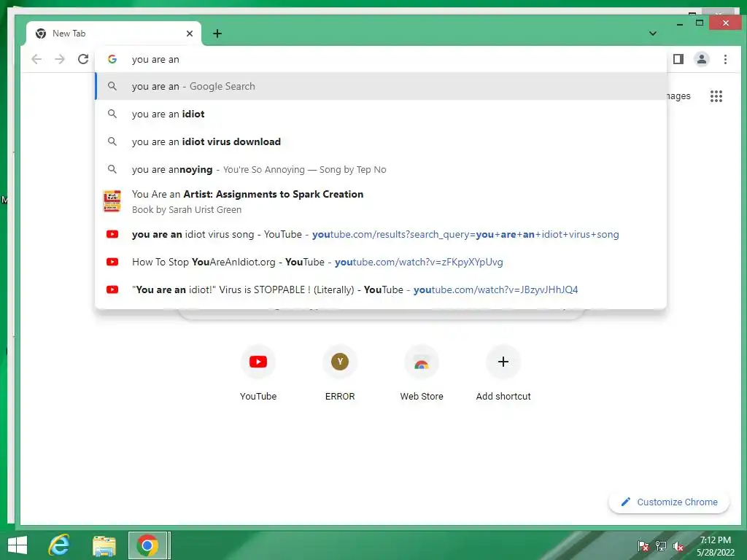Click the Chrome taskbar icon
Screen dimensions: 747x560
[147, 545]
